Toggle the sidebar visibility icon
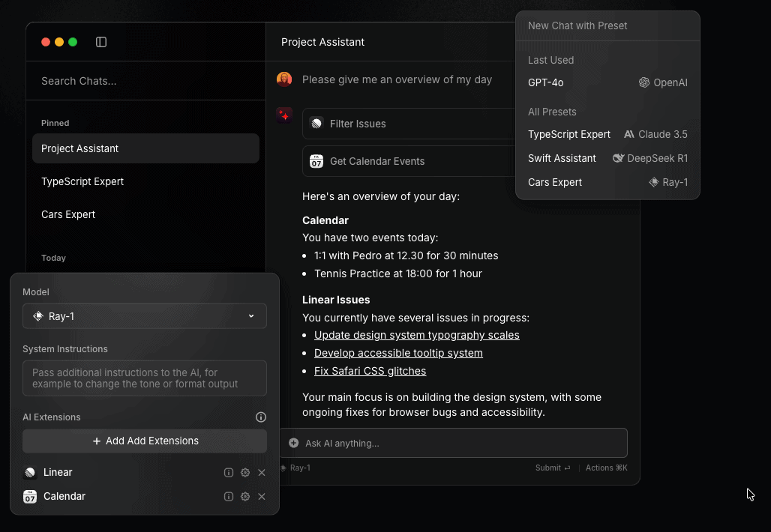Viewport: 771px width, 532px height. [101, 42]
